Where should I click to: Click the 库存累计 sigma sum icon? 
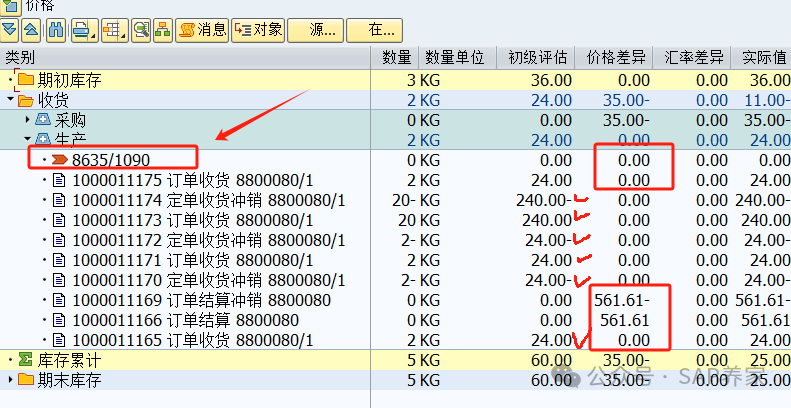[x=26, y=360]
